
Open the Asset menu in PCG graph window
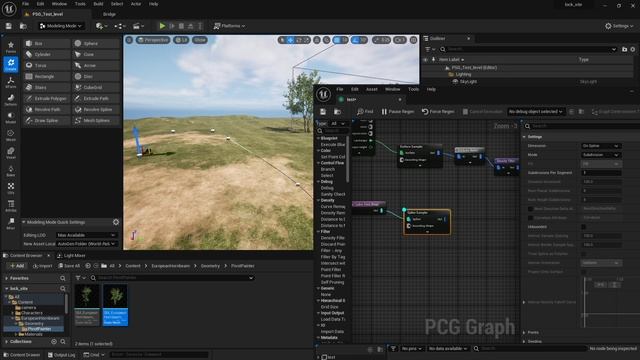pos(371,89)
